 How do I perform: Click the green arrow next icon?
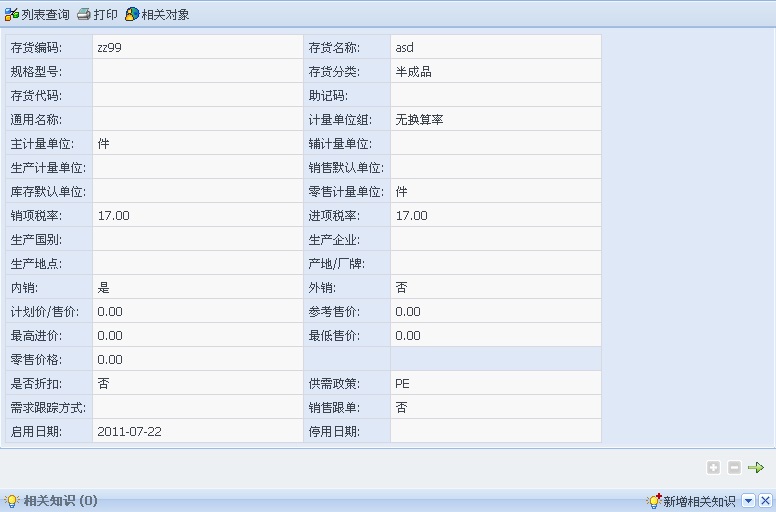756,467
